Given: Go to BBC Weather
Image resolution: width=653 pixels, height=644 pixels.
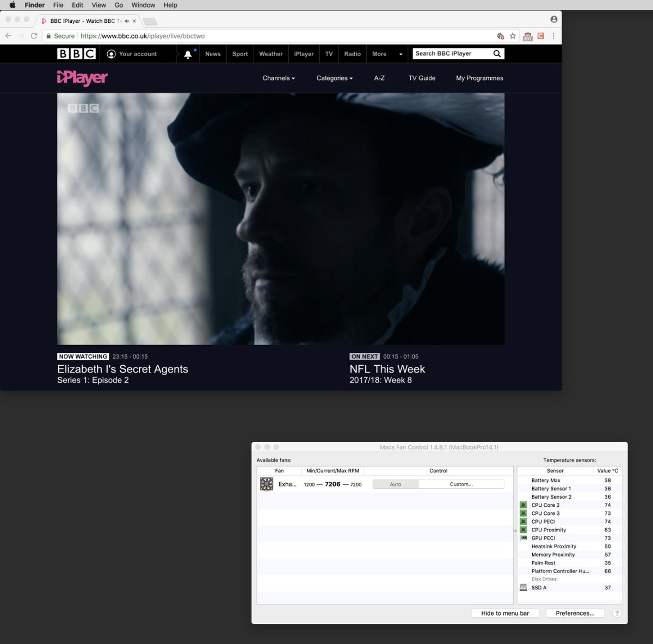Looking at the screenshot, I should (271, 54).
